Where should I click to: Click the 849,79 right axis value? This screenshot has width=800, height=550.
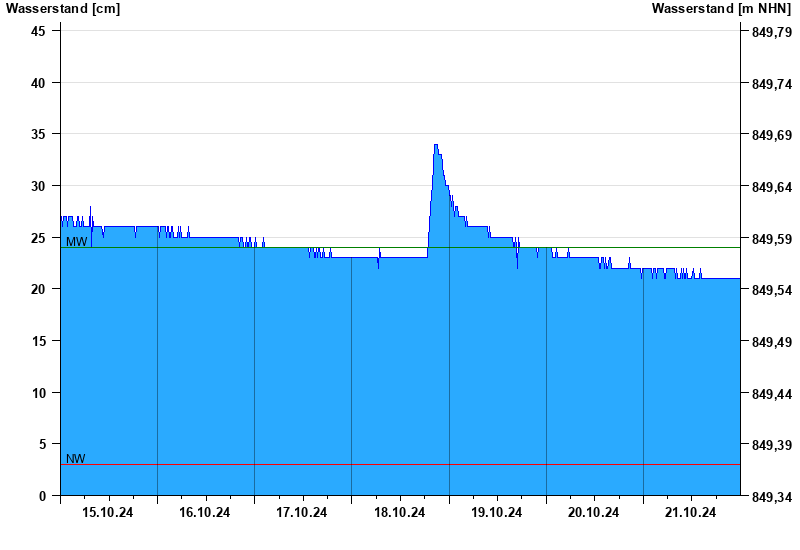pyautogui.click(x=772, y=33)
